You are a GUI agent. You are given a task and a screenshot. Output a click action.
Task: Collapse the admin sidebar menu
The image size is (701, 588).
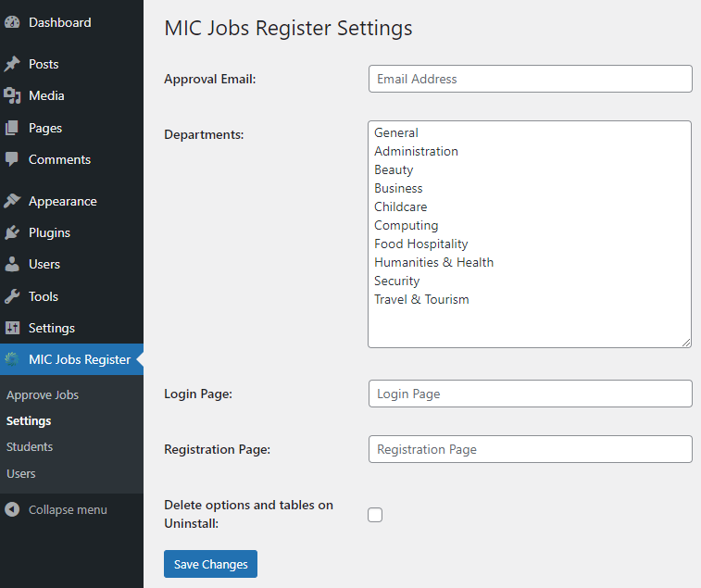tap(67, 510)
